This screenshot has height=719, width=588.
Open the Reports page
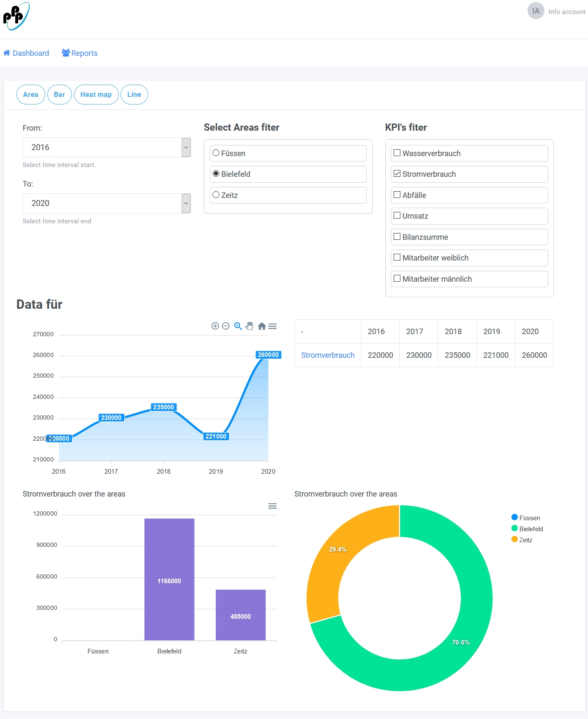[x=80, y=53]
